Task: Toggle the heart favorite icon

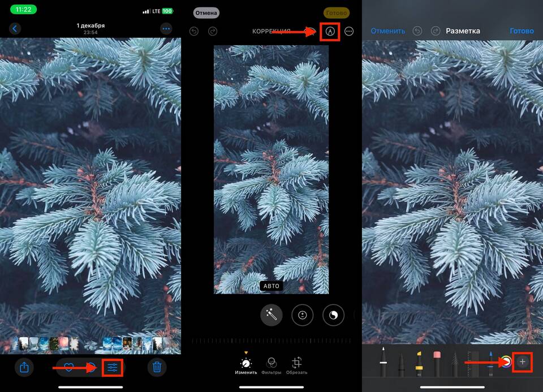Action: [x=68, y=368]
